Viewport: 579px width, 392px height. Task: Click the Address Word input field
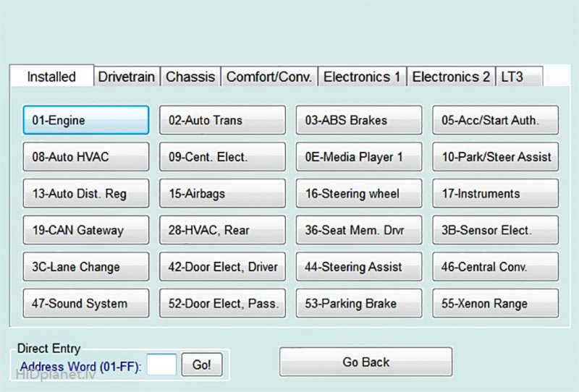(162, 365)
